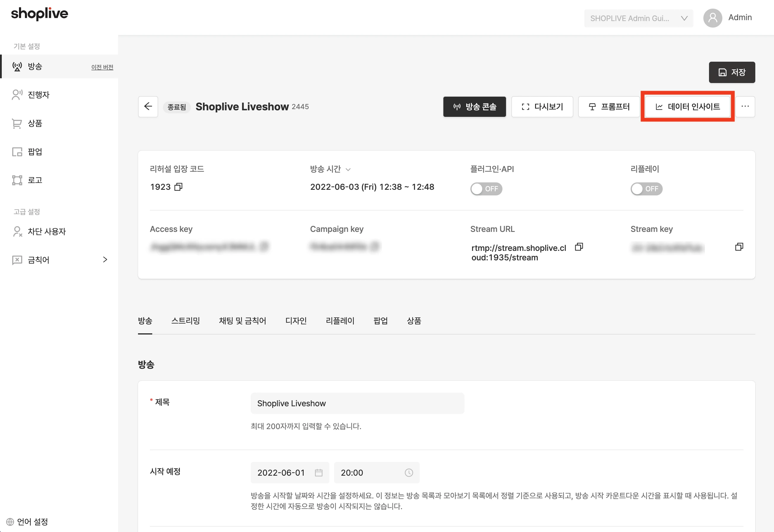Click the 다시보기 button
Viewport: 774px width, 532px height.
tap(542, 107)
